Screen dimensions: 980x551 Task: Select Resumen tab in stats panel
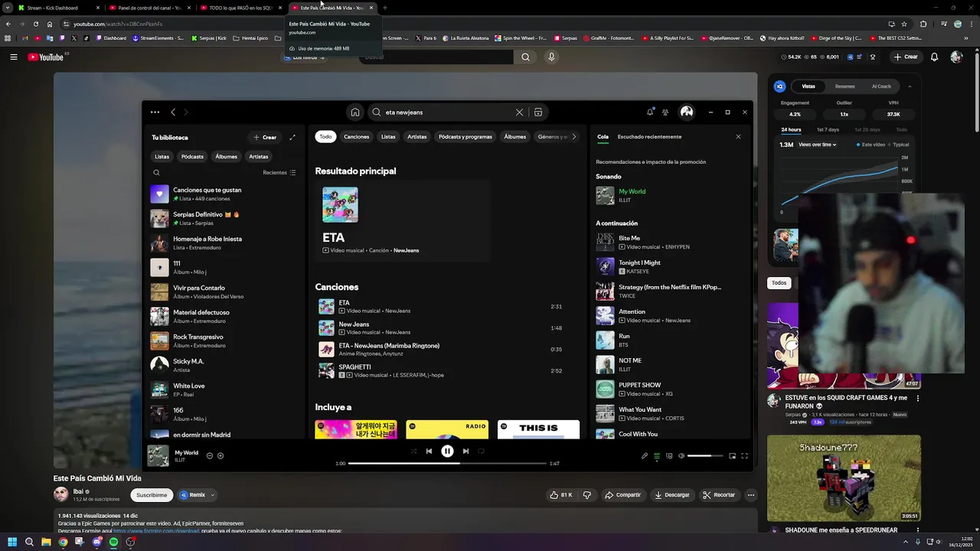click(x=845, y=86)
